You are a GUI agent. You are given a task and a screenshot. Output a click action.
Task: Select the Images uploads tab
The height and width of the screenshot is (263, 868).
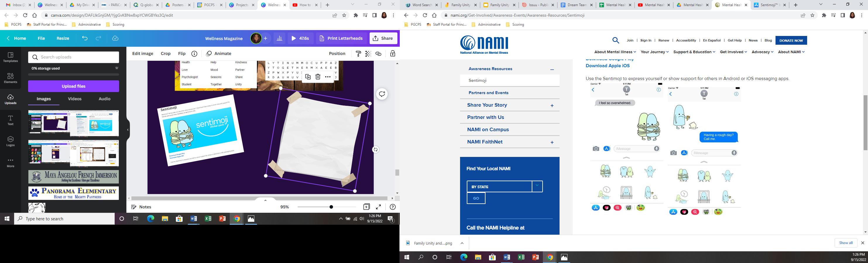44,99
